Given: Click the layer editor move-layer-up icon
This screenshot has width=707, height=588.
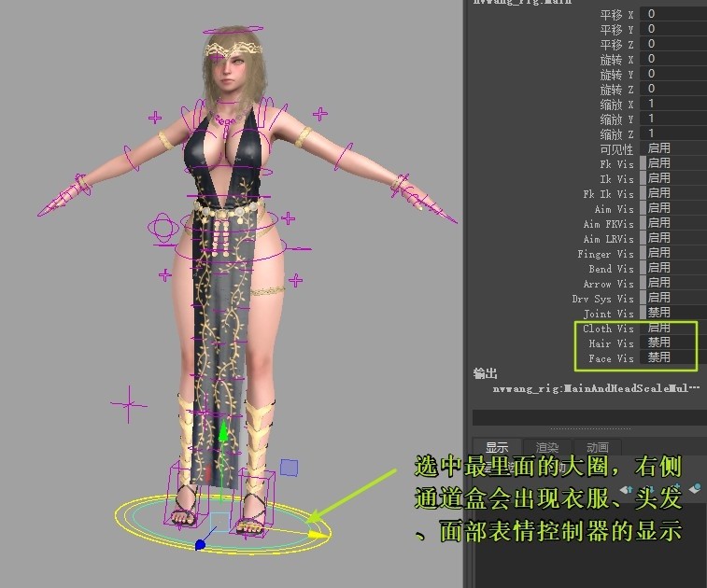Looking at the screenshot, I should 627,489.
